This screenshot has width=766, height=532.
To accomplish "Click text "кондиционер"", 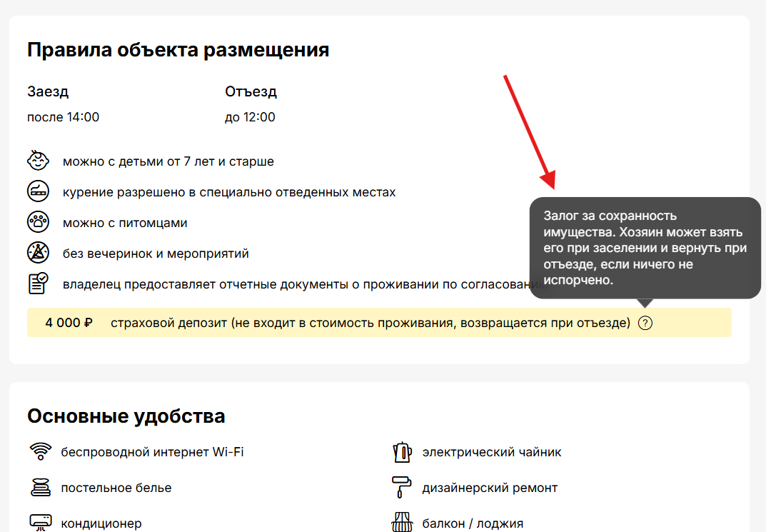I will point(101,523).
